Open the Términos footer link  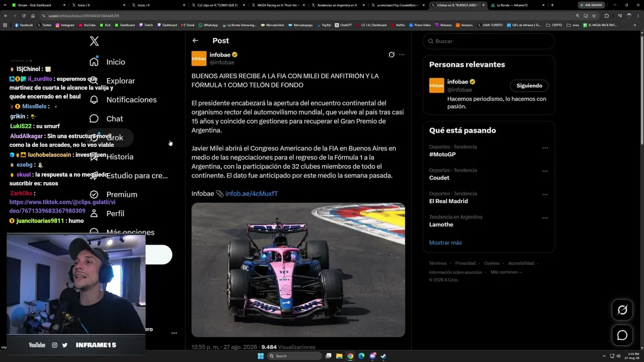438,263
